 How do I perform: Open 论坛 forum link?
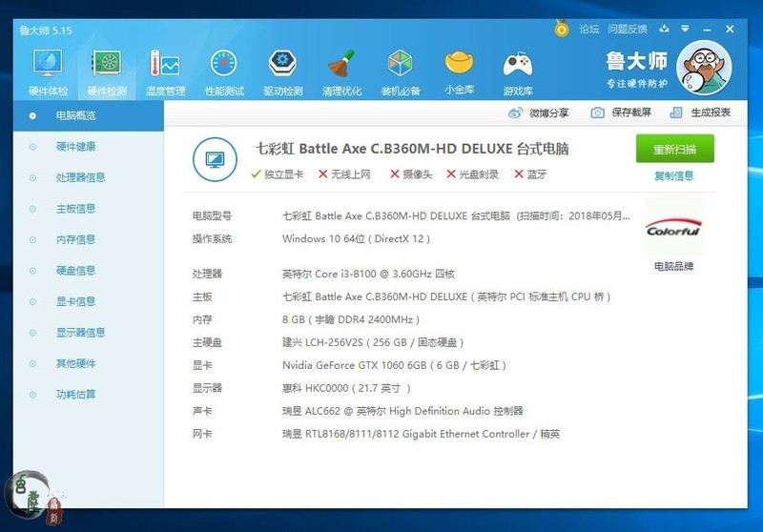[588, 30]
